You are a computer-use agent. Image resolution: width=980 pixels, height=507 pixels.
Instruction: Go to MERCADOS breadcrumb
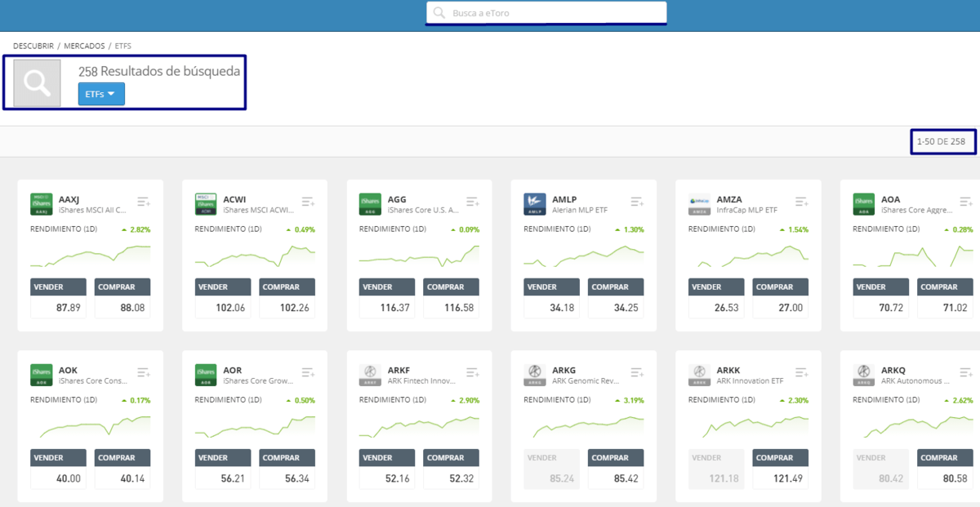coord(84,46)
